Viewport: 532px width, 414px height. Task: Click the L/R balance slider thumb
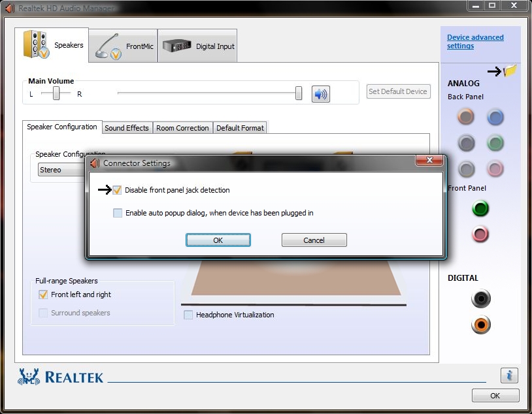tap(56, 93)
